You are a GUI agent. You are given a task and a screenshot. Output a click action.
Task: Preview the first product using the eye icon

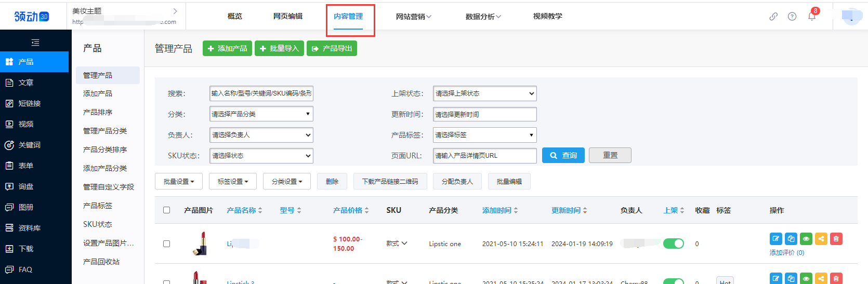pos(806,239)
